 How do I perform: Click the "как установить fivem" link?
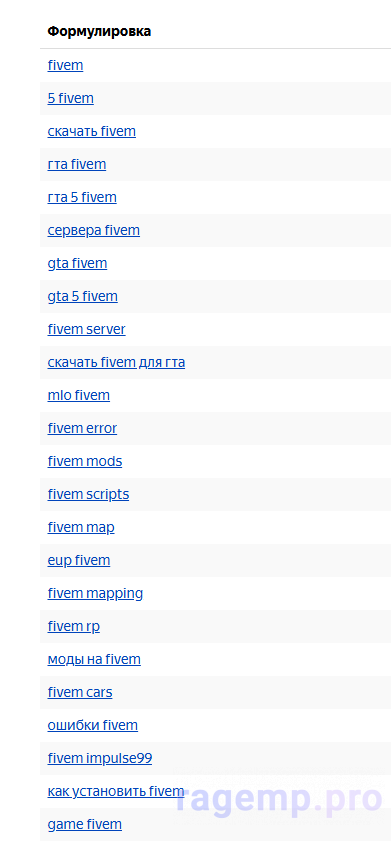116,792
